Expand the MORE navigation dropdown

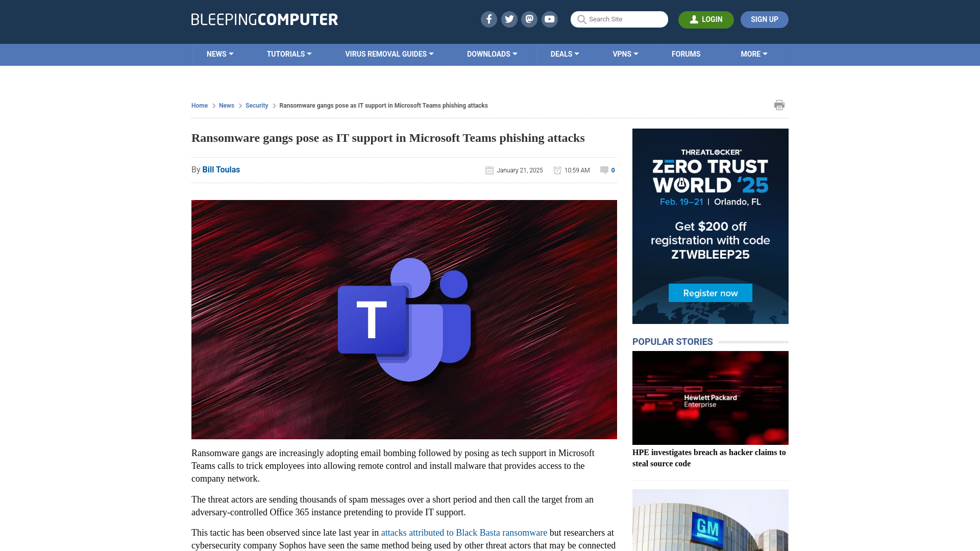[x=754, y=55]
